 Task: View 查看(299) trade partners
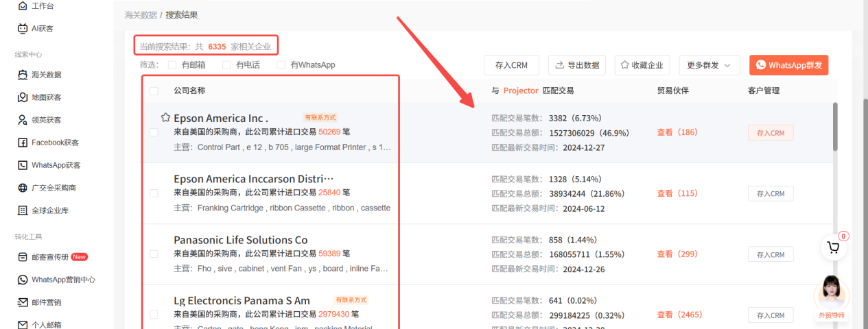[x=677, y=254]
